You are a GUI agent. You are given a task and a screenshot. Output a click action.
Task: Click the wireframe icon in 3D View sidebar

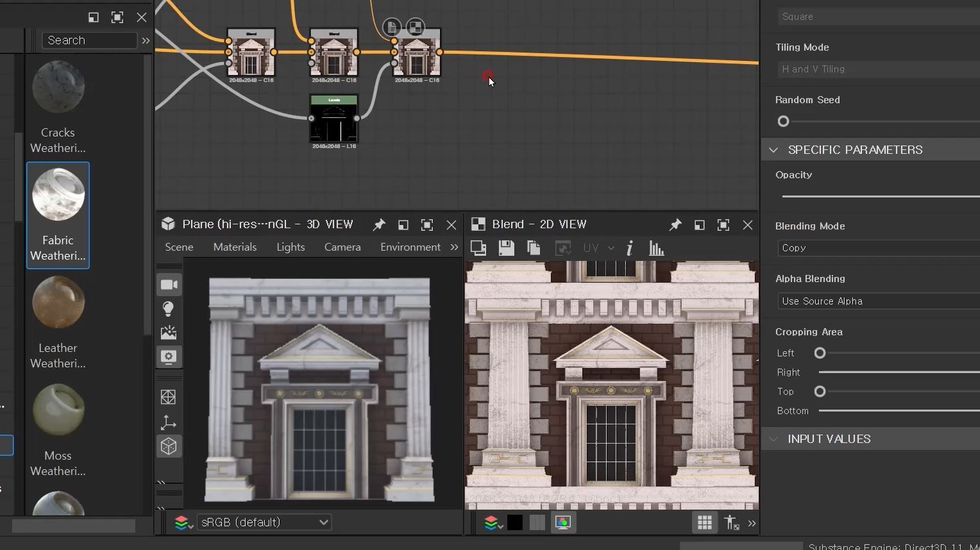pyautogui.click(x=169, y=397)
